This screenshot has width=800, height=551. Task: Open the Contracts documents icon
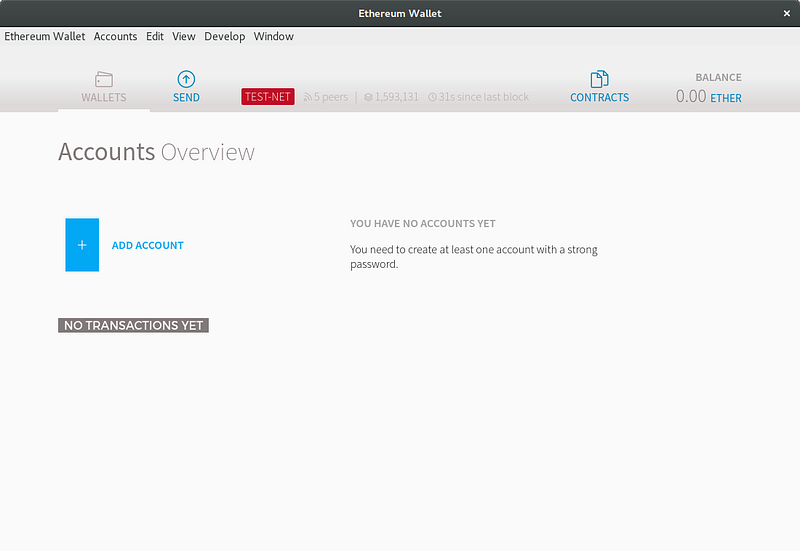599,79
